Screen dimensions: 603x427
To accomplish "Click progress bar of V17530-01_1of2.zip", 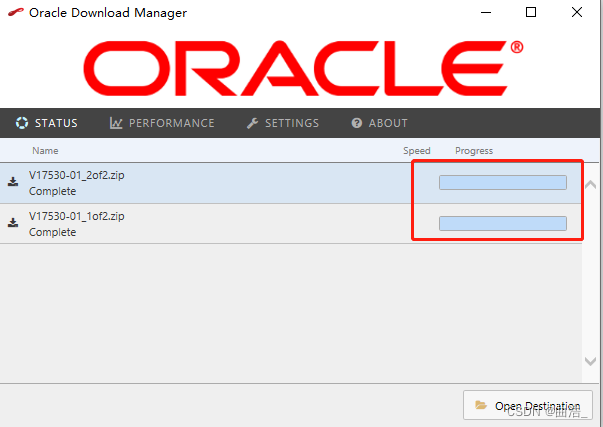I will click(503, 223).
